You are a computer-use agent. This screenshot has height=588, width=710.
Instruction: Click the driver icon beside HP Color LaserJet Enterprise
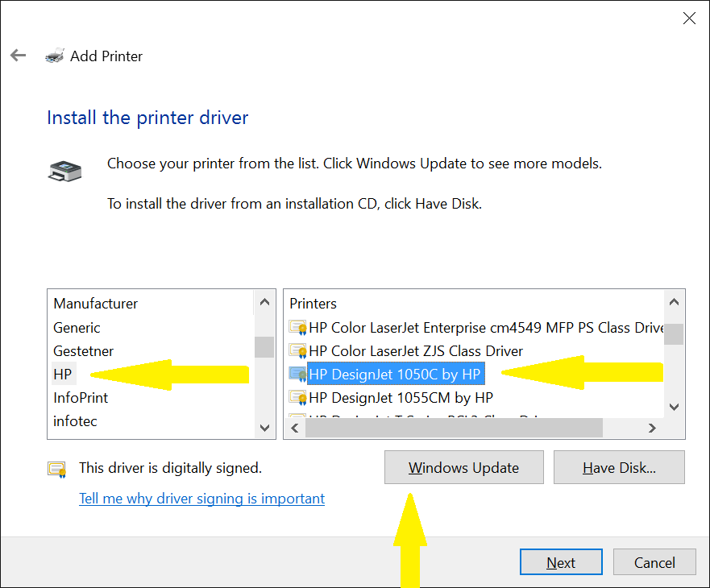point(297,328)
